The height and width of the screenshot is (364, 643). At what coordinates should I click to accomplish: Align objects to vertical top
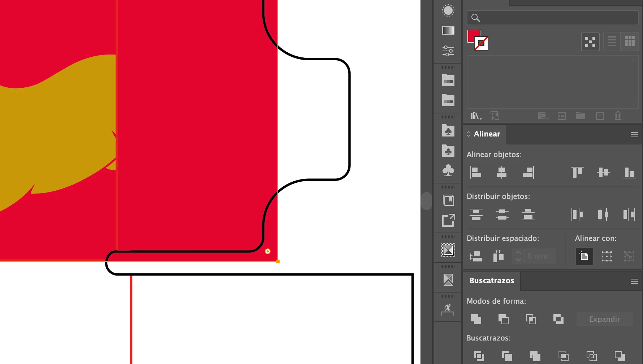[577, 172]
